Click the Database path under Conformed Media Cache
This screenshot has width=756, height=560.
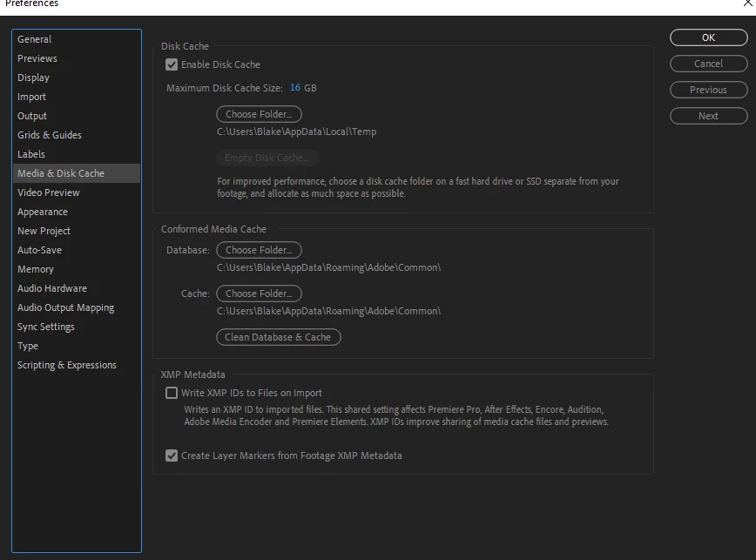(x=329, y=267)
